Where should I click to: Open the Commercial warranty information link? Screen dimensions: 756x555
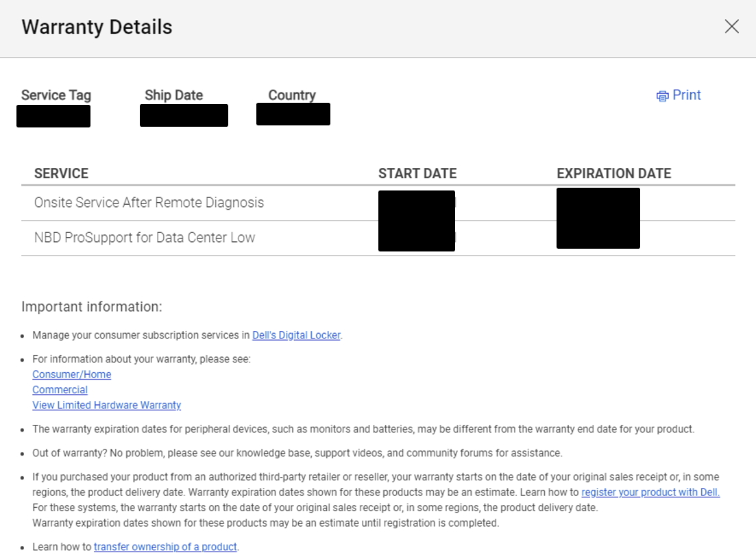pyautogui.click(x=60, y=389)
